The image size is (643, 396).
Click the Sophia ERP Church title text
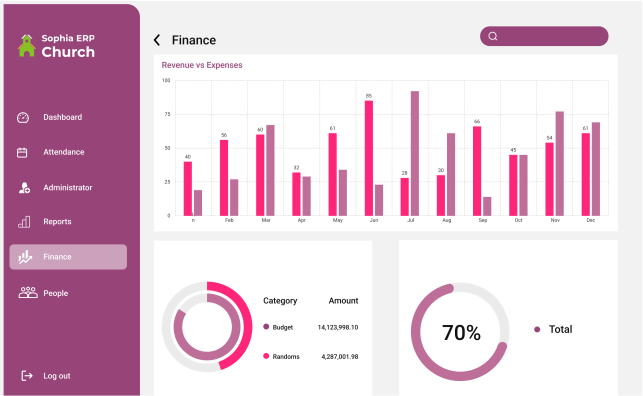[x=68, y=46]
